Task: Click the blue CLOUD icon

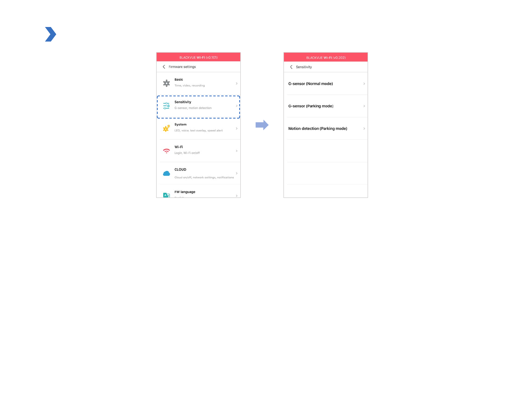Action: (x=166, y=173)
